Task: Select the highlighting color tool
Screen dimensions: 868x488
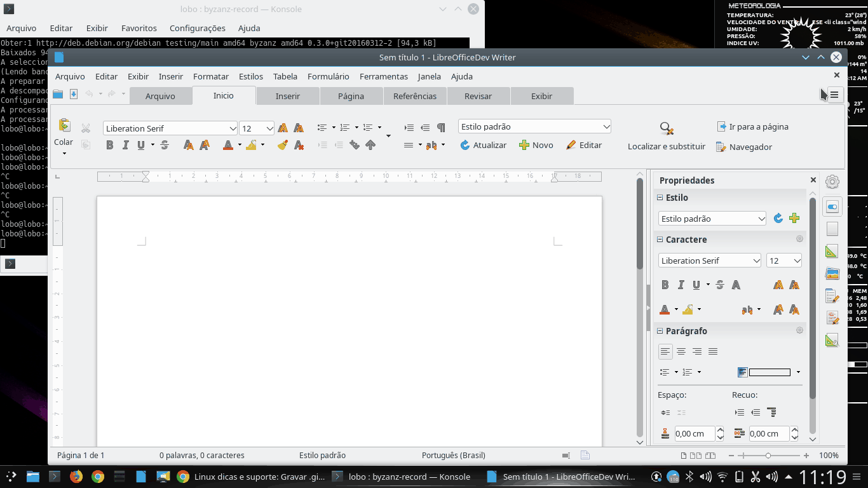Action: pyautogui.click(x=252, y=145)
